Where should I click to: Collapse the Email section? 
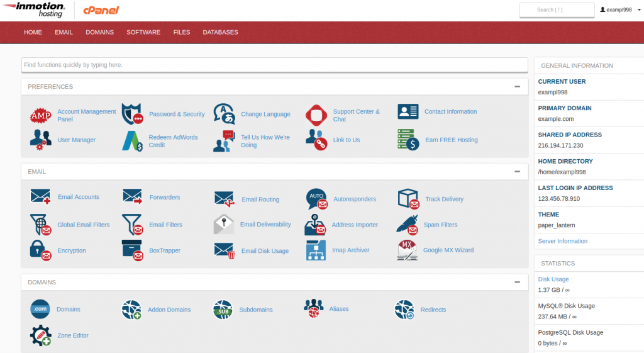[x=517, y=171]
